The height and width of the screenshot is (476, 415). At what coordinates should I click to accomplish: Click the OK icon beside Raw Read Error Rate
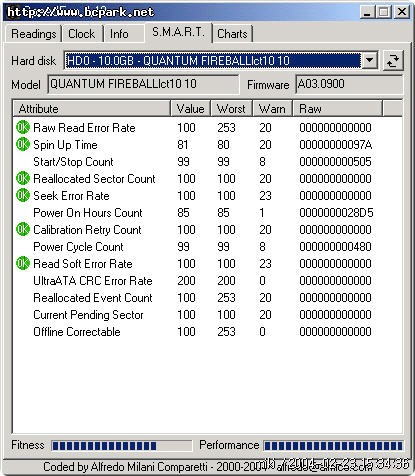coord(23,127)
